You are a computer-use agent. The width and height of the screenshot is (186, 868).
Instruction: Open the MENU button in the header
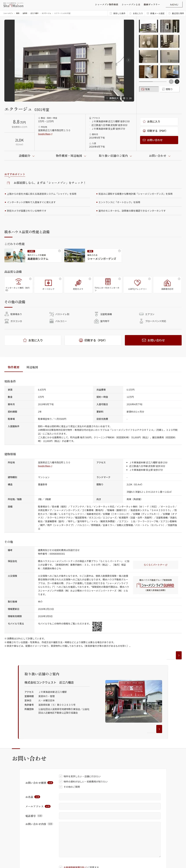[174, 5]
